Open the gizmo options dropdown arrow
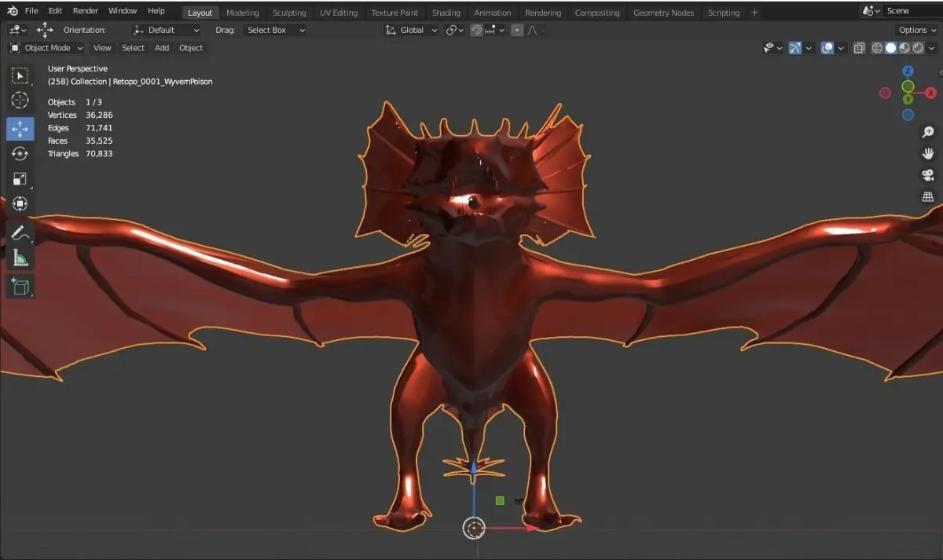 click(x=809, y=48)
